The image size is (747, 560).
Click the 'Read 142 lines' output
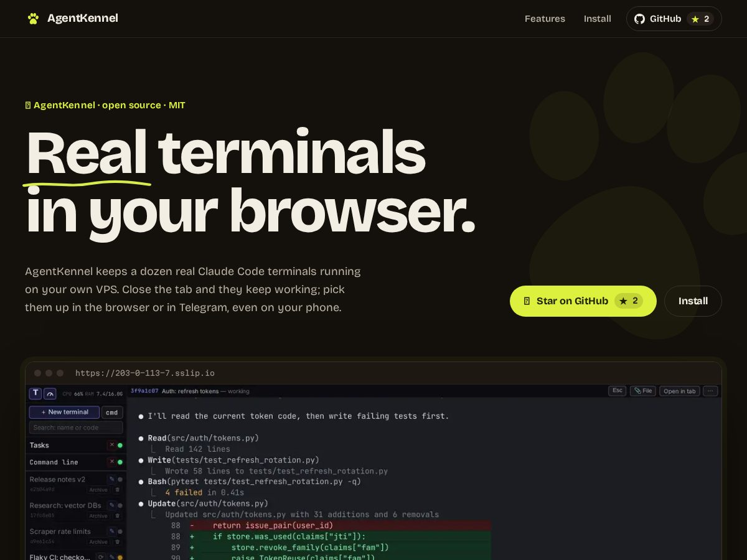(x=197, y=449)
